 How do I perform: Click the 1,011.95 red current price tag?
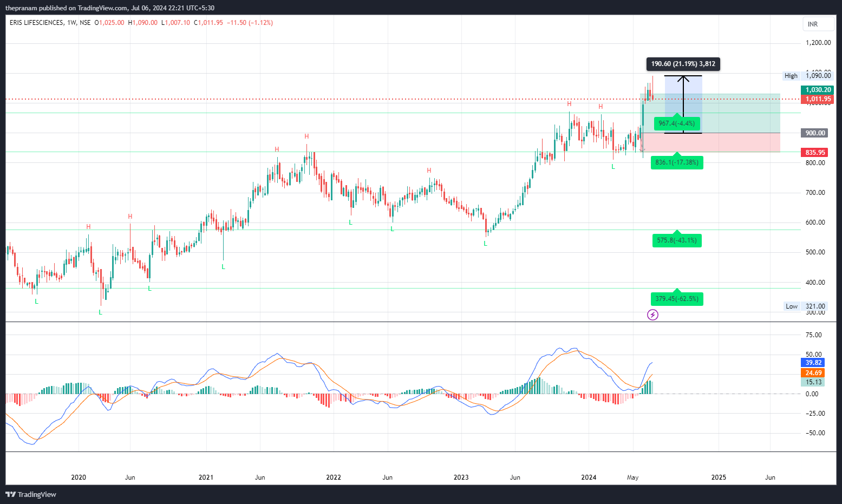(818, 99)
